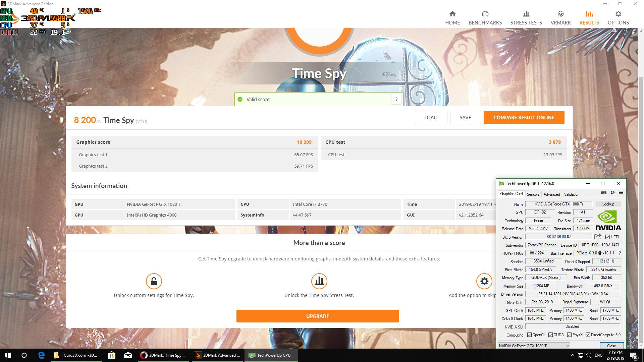Click the valid score help question mark
The height and width of the screenshot is (362, 644).
pos(396,99)
